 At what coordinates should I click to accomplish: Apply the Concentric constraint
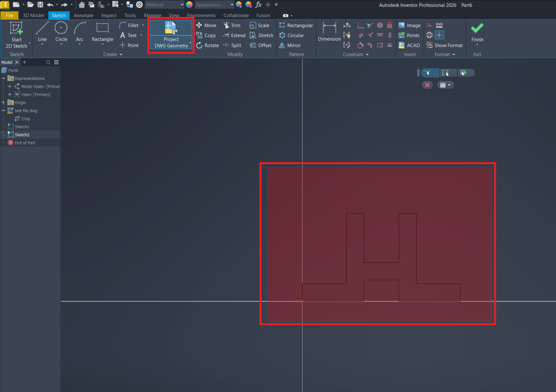pyautogui.click(x=380, y=25)
